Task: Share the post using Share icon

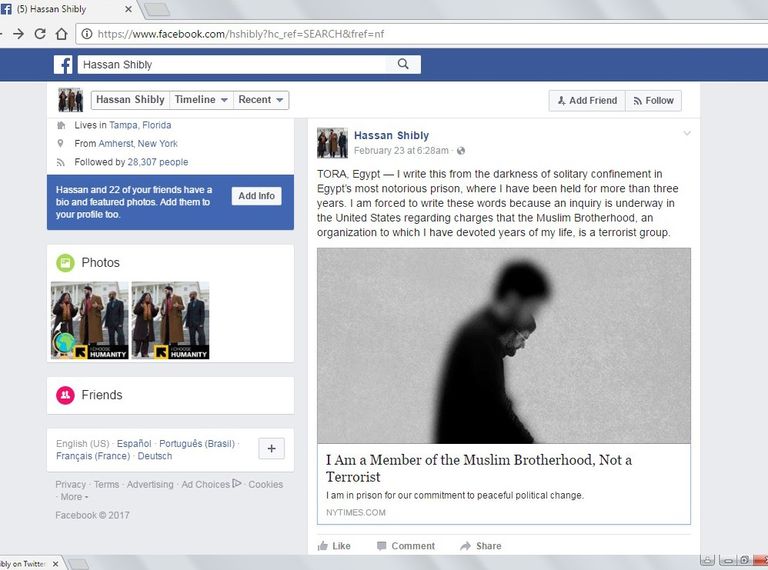Action: point(465,546)
